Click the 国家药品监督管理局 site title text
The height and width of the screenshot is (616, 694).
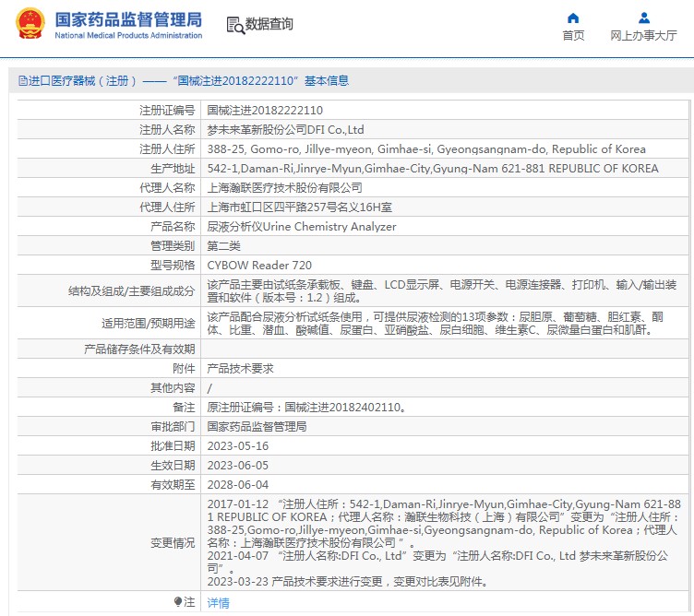127,18
